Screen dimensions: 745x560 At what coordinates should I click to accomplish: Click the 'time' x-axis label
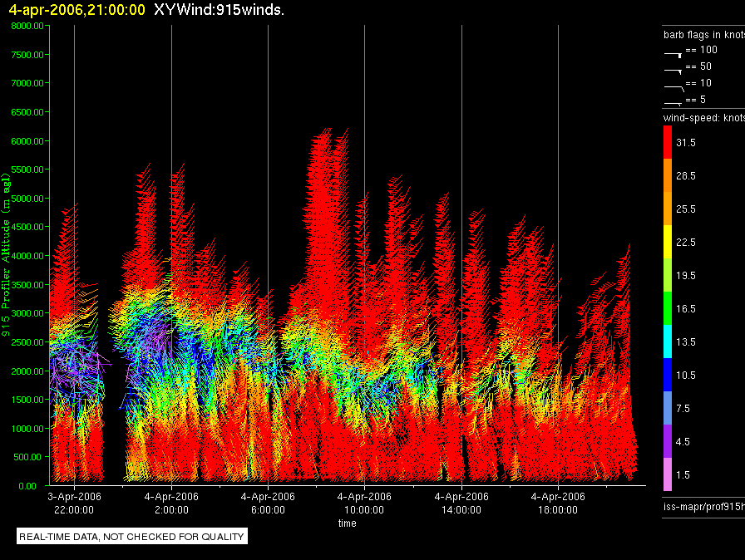tap(348, 523)
